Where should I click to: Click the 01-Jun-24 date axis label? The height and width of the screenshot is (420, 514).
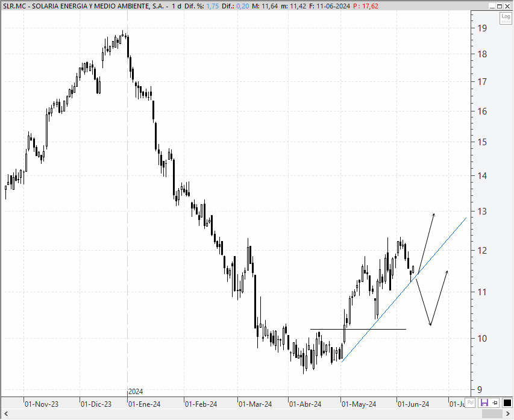coord(413,404)
